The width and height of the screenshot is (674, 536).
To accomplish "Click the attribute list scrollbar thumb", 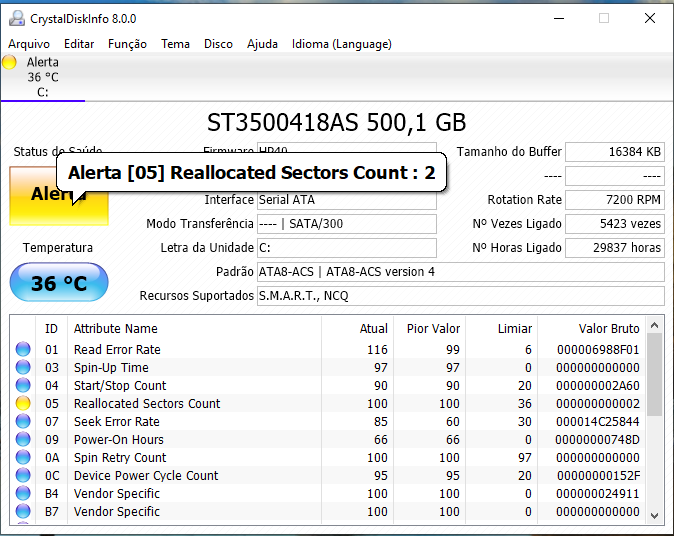I will tap(655, 375).
